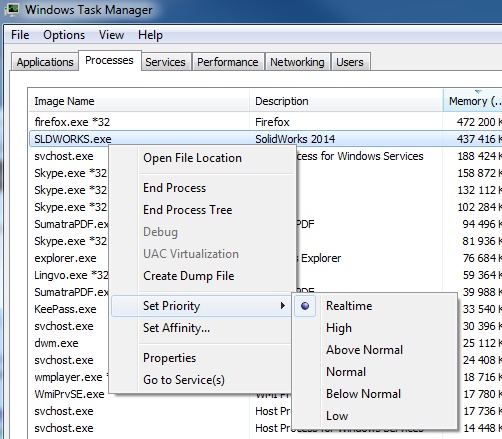
Task: Click the 472 200 K memory value
Action: click(x=479, y=122)
